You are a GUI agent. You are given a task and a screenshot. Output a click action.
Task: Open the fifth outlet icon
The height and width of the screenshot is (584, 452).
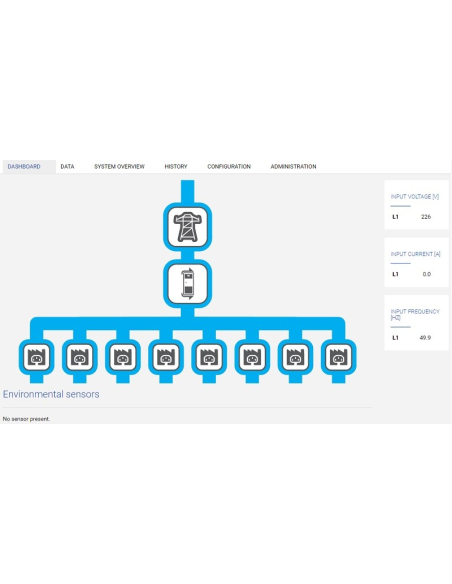click(209, 357)
